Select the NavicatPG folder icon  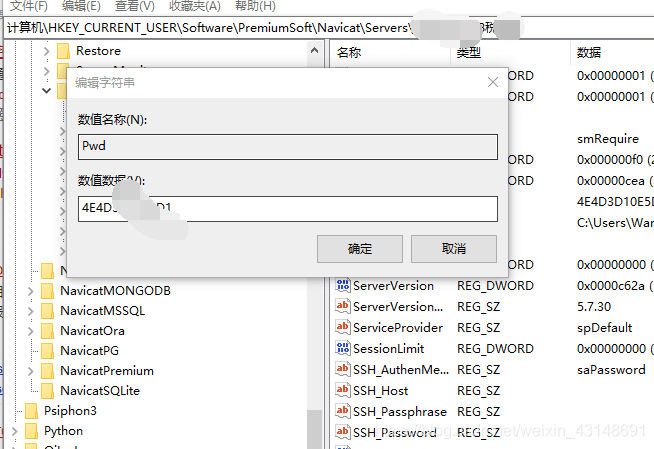pos(48,351)
